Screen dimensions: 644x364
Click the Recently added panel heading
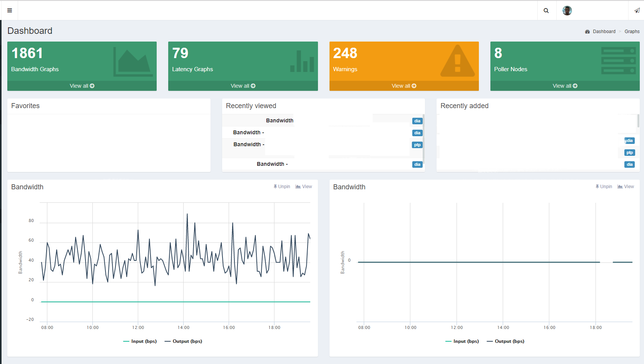point(464,106)
